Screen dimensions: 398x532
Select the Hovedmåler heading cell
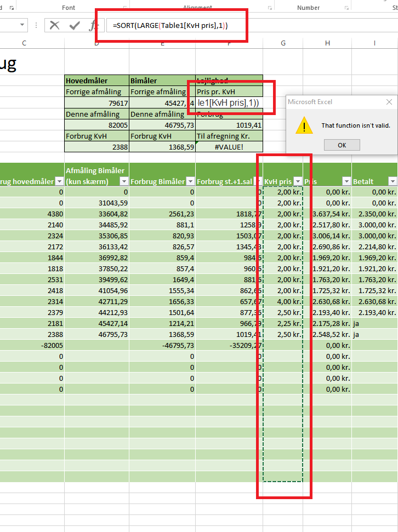tap(97, 81)
